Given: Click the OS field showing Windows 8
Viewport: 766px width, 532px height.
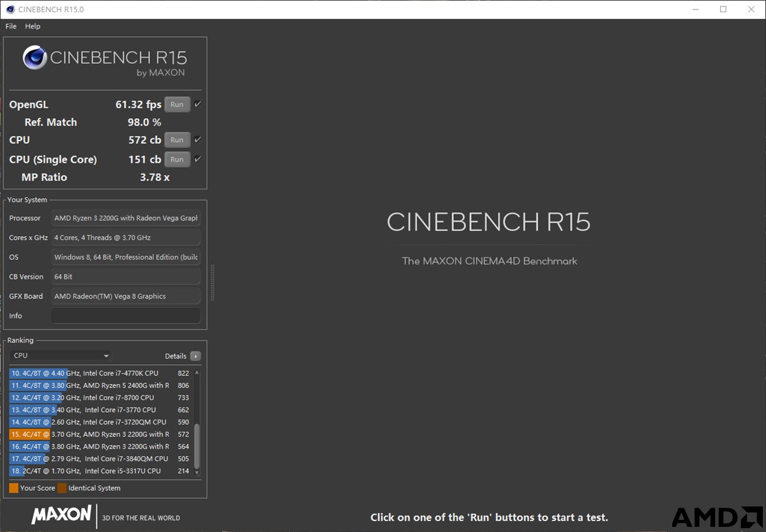Looking at the screenshot, I should click(x=126, y=257).
